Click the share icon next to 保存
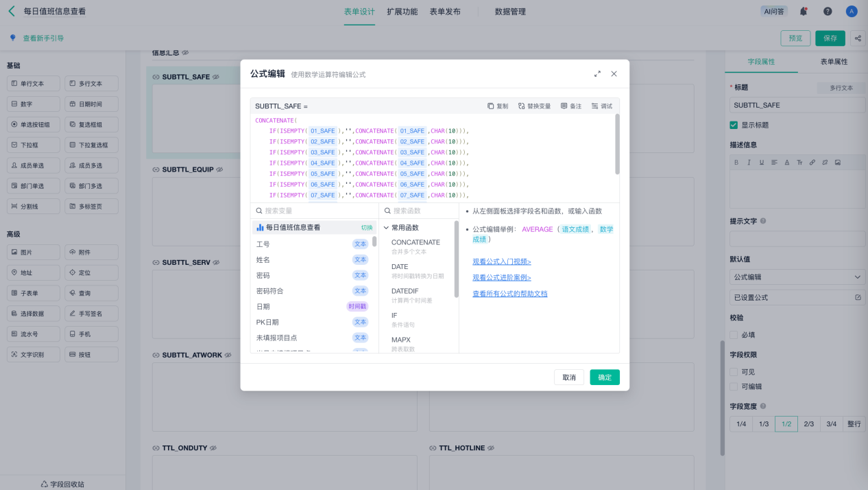Screen dimensions: 868x490 click(x=857, y=38)
